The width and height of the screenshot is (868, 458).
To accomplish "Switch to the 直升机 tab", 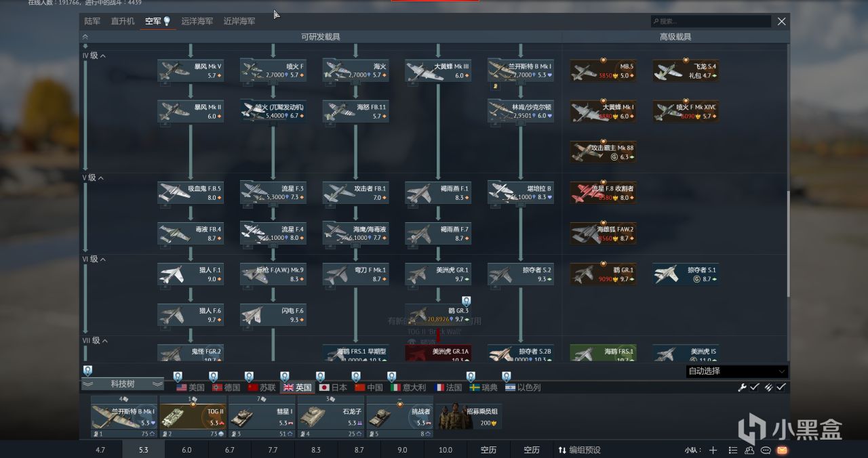I will pyautogui.click(x=123, y=22).
